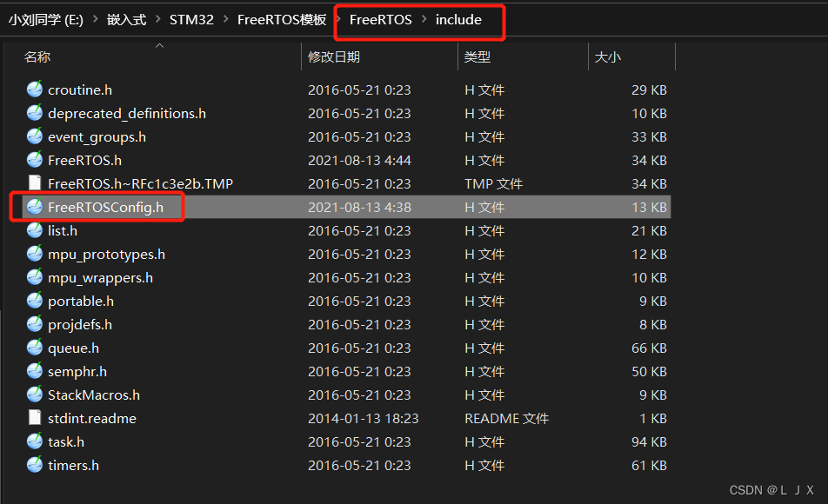
Task: Click the 66 KB size of queue.h
Action: click(x=649, y=348)
